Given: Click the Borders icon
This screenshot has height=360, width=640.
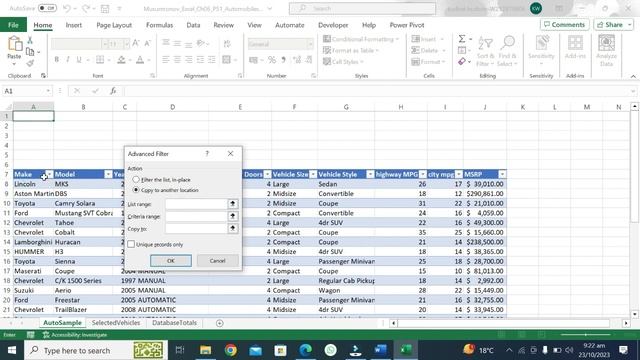Looking at the screenshot, I should tap(100, 60).
